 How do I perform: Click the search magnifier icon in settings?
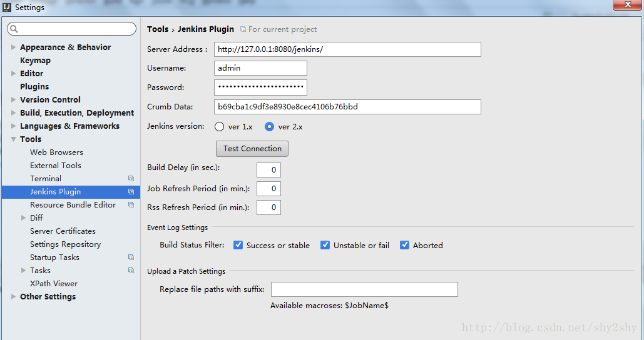(x=14, y=29)
